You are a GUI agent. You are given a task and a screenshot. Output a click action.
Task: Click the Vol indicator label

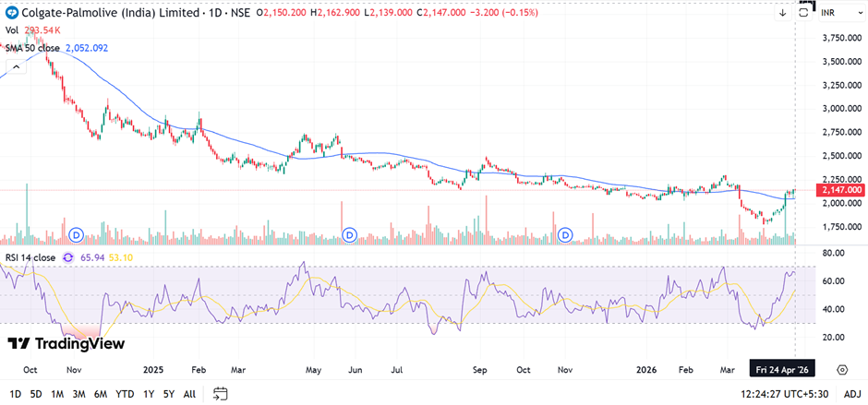(x=12, y=30)
